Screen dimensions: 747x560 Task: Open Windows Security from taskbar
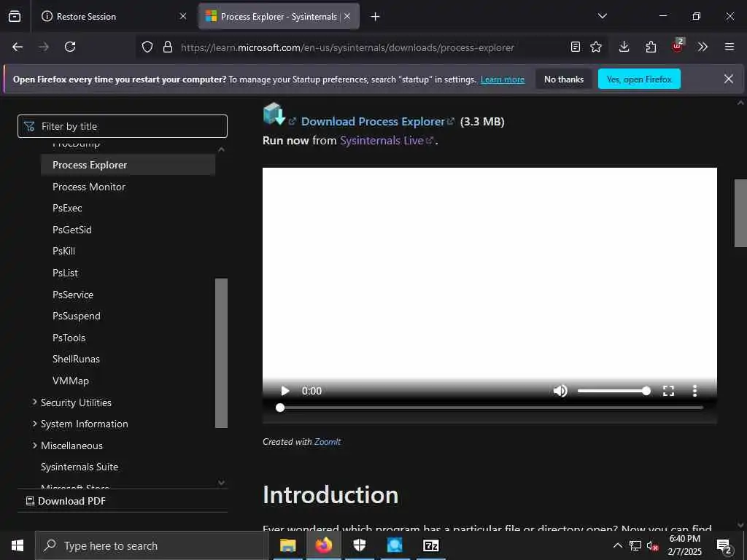(359, 545)
